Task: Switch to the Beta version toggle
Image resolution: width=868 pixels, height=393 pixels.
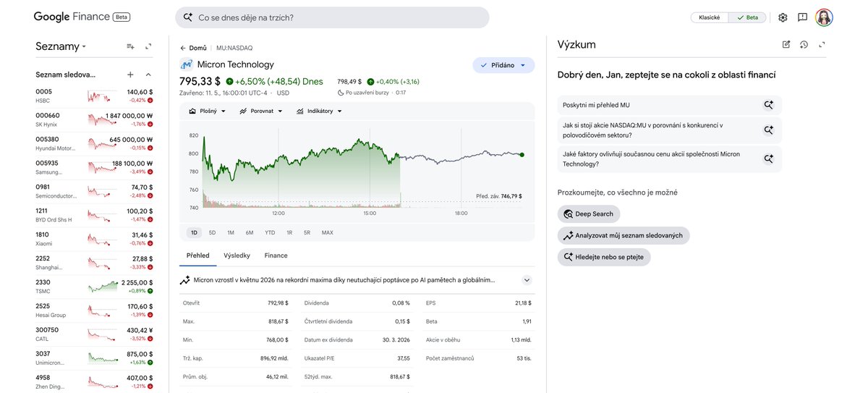Action: pos(747,17)
